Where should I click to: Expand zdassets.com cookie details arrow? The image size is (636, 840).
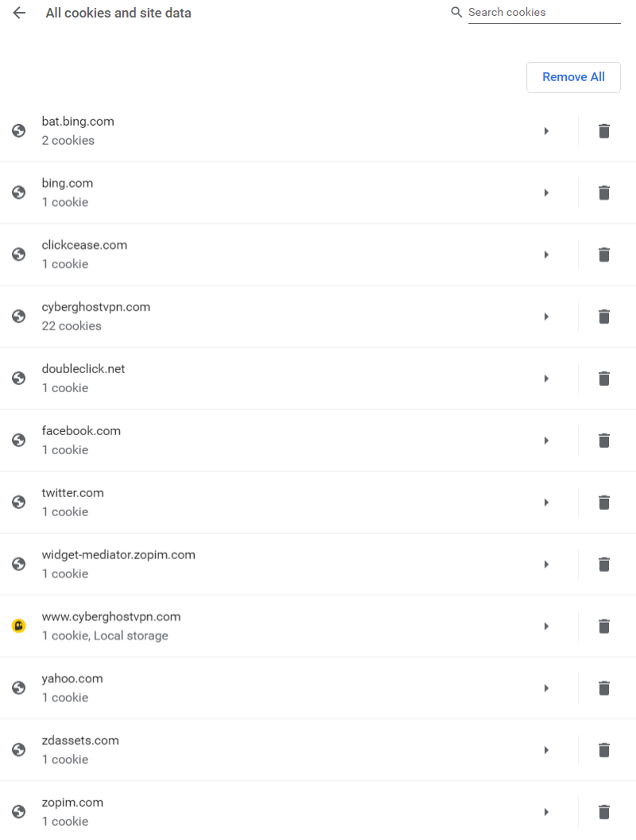click(547, 750)
